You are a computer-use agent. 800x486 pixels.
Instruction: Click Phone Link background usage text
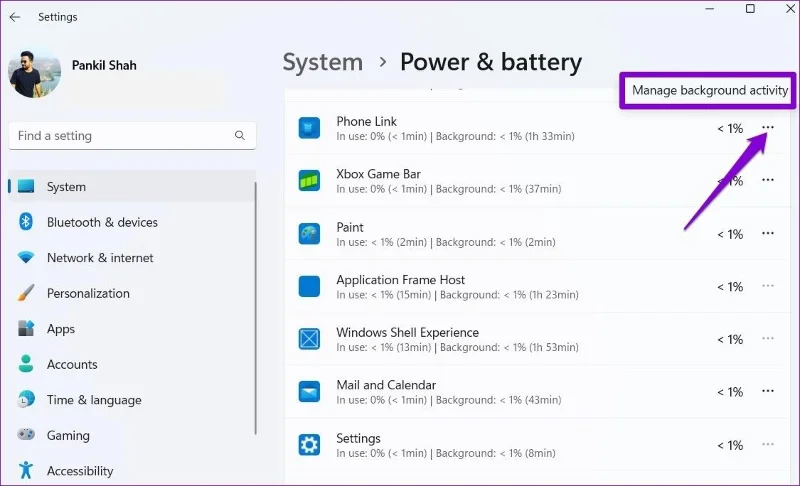point(505,136)
